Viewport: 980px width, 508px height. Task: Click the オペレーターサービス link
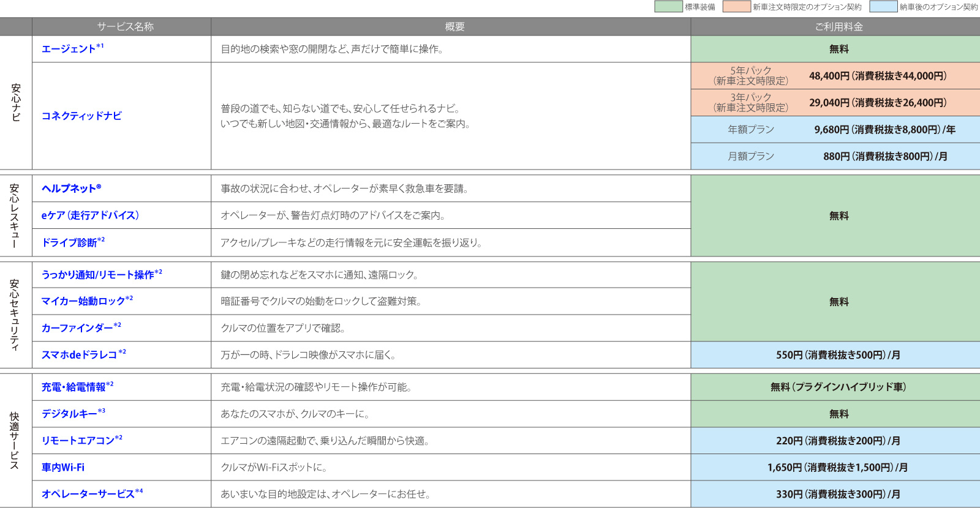[x=88, y=494]
